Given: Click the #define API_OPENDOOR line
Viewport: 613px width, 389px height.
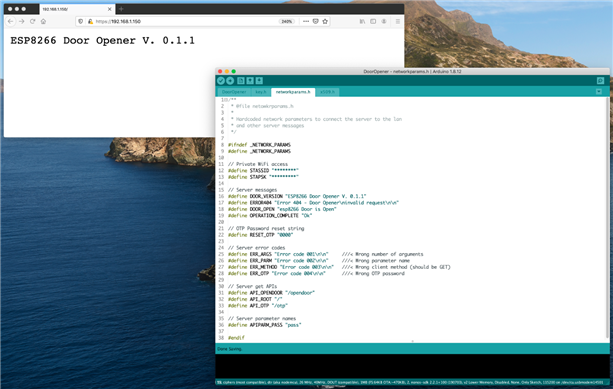Looking at the screenshot, I should 271,293.
